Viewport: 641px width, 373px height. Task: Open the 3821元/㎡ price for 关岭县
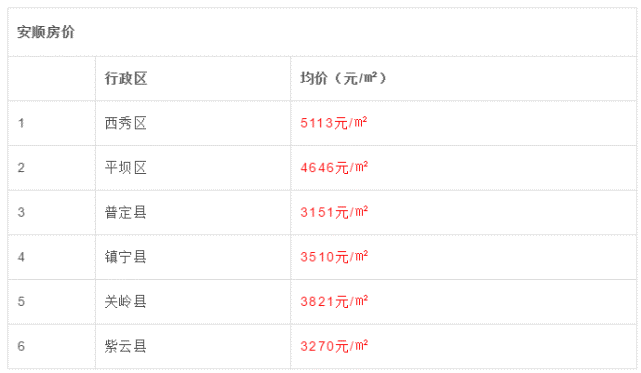click(334, 301)
